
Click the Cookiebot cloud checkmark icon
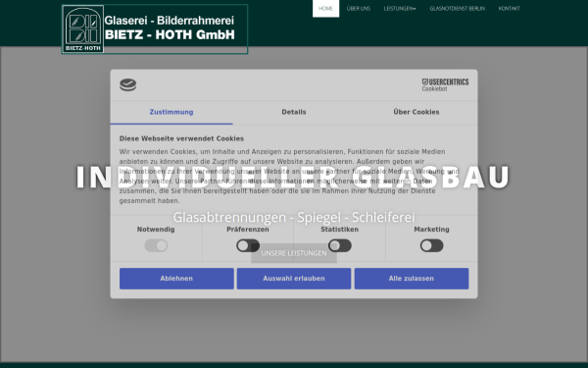127,84
